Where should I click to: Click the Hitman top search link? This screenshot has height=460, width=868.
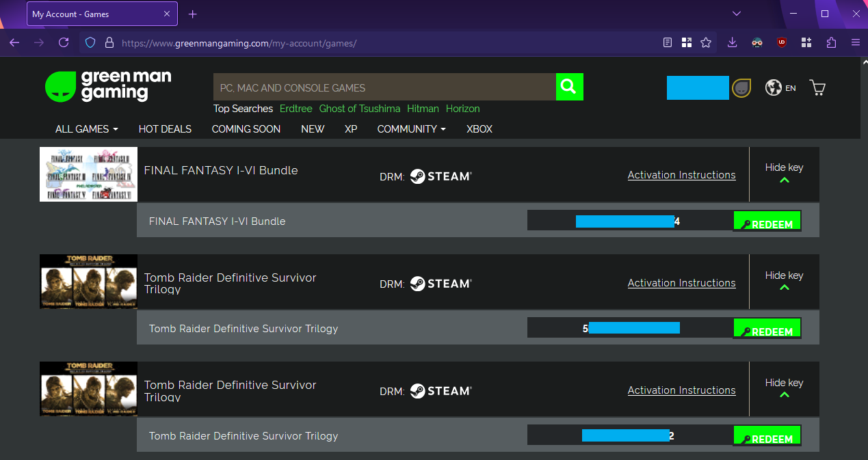coord(423,109)
